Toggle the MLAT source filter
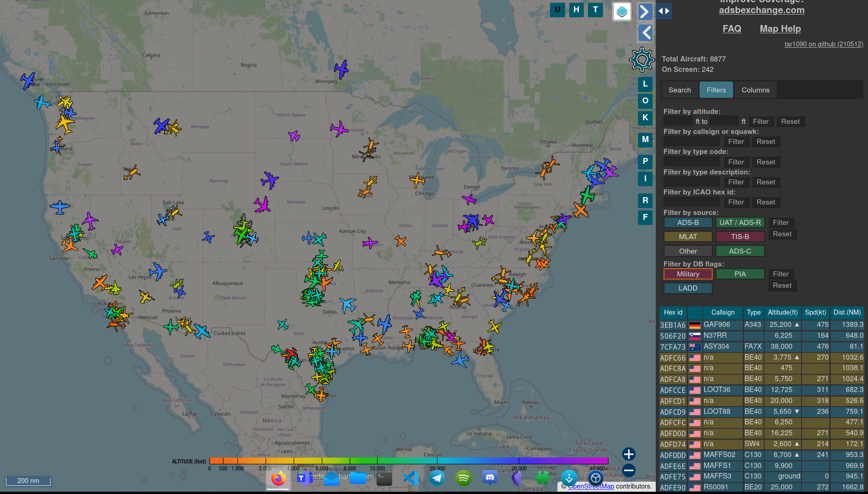868x494 pixels. point(688,237)
